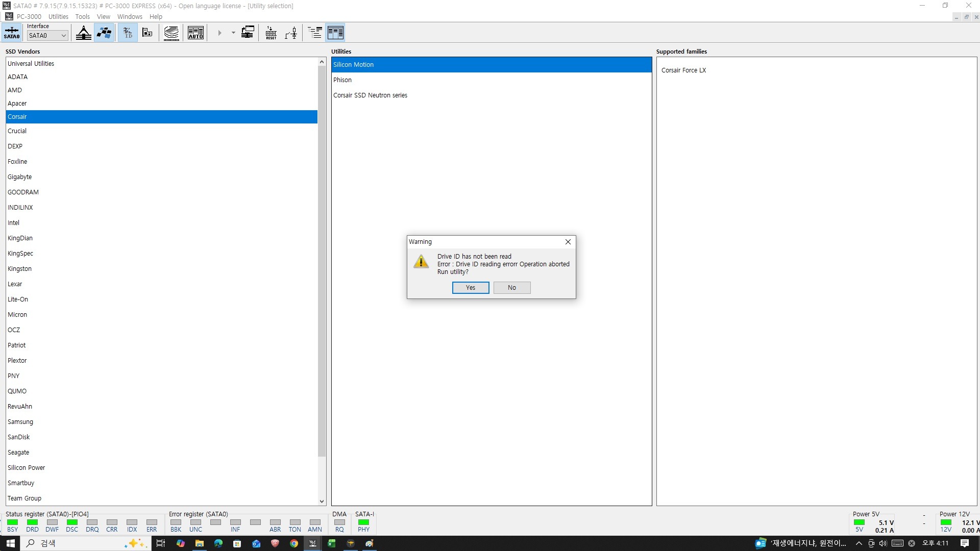The width and height of the screenshot is (980, 551).
Task: Open Chrome from the taskbar
Action: (294, 543)
